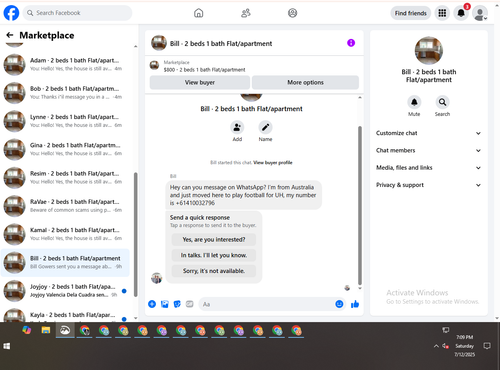Open the profile circle icon in top bar

tap(292, 13)
